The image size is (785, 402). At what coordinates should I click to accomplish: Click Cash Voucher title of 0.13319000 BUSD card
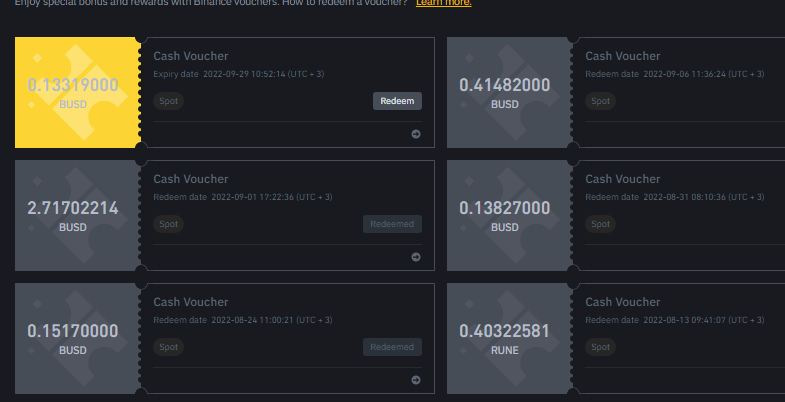click(191, 56)
